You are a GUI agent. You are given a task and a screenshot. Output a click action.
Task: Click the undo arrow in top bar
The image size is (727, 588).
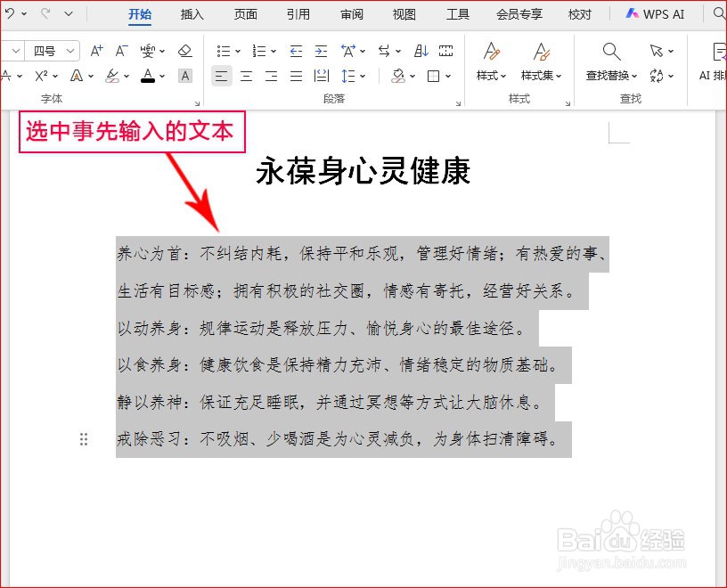(x=9, y=13)
